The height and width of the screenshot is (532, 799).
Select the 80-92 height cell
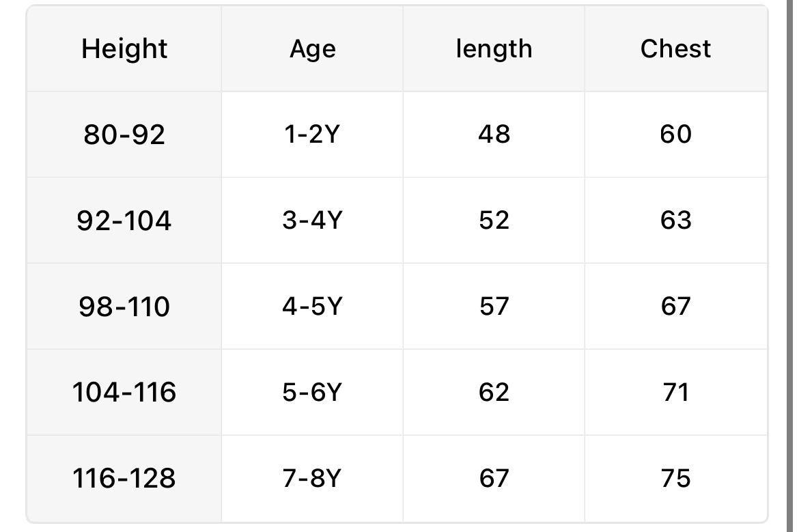[x=124, y=135]
